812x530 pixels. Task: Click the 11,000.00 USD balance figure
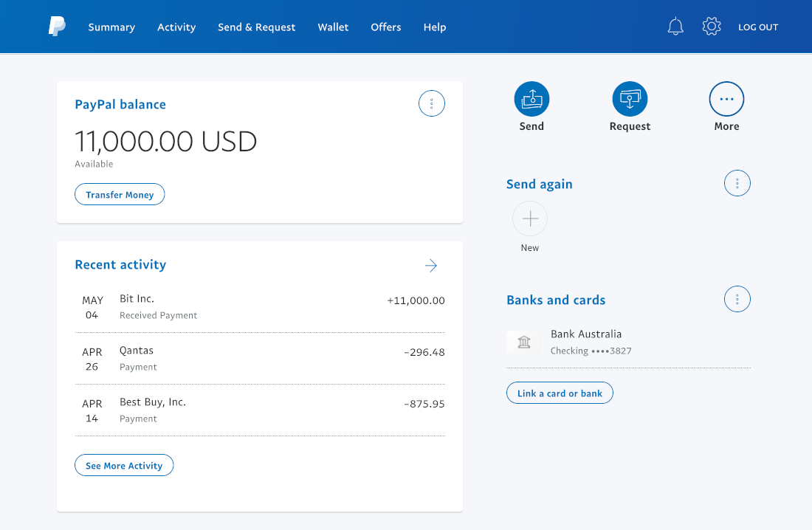pos(165,142)
